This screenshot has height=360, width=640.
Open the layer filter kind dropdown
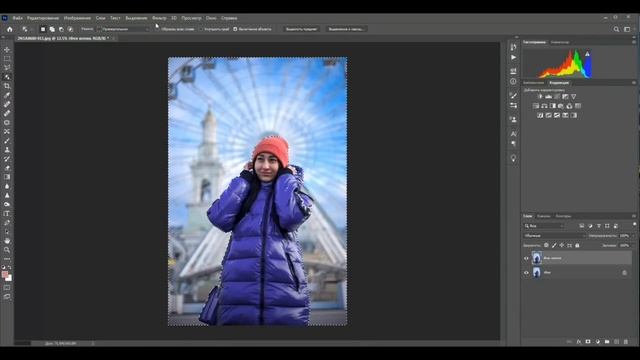pyautogui.click(x=544, y=226)
